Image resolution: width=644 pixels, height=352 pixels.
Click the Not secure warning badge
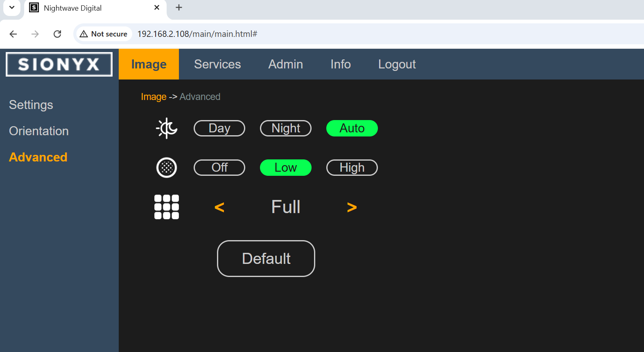104,34
